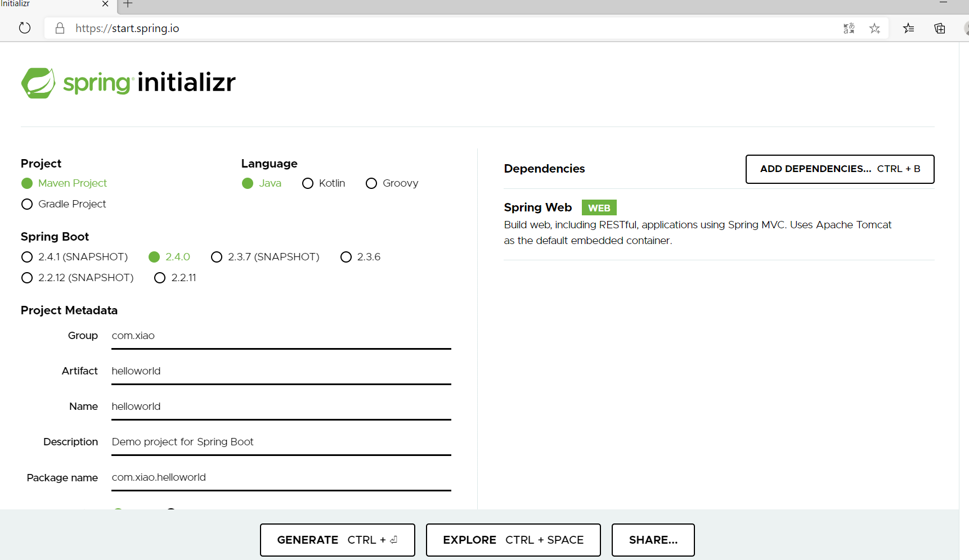Click the Description label
Image resolution: width=969 pixels, height=560 pixels.
70,442
